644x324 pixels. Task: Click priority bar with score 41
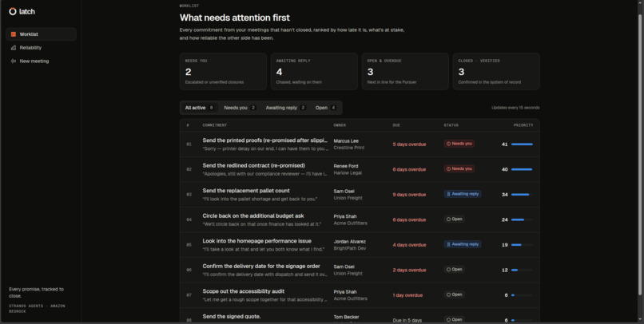tap(522, 144)
